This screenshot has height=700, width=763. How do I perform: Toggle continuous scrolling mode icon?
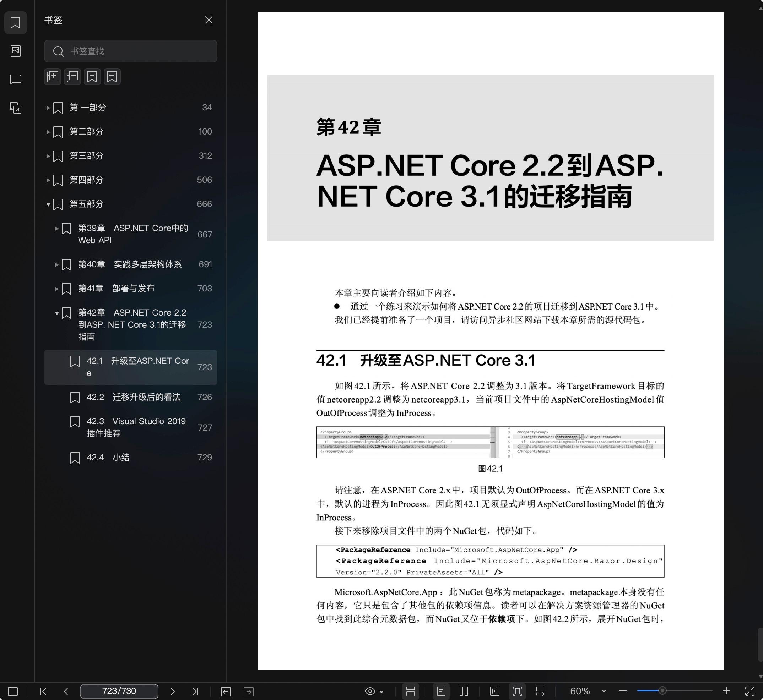tap(411, 691)
